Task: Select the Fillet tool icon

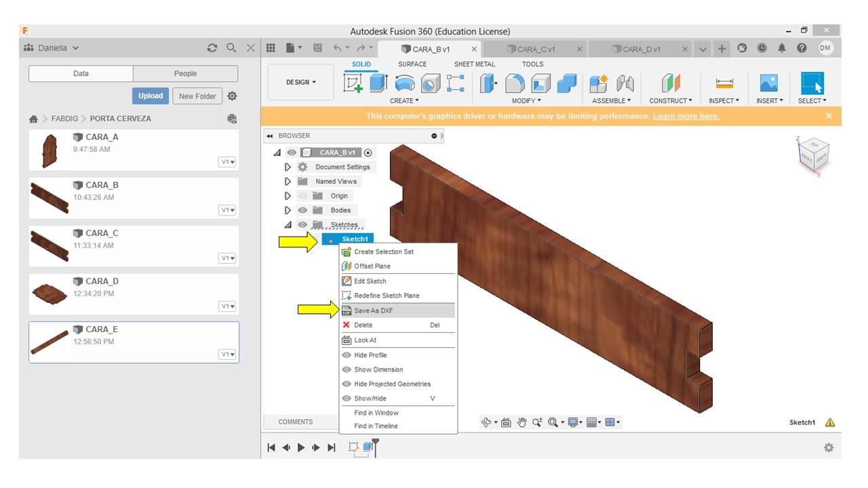Action: 515,83
